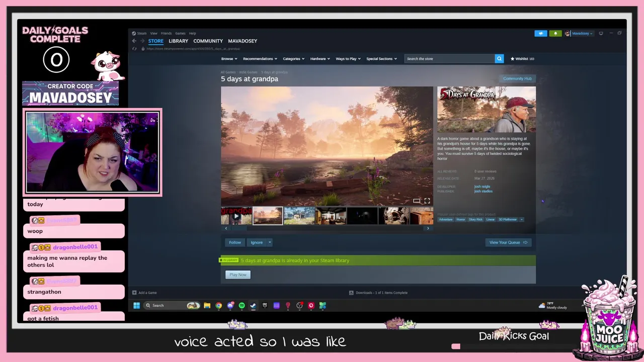Viewport: 644px width, 362px height.
Task: Select the 3D Platformer tag
Action: coord(507,219)
